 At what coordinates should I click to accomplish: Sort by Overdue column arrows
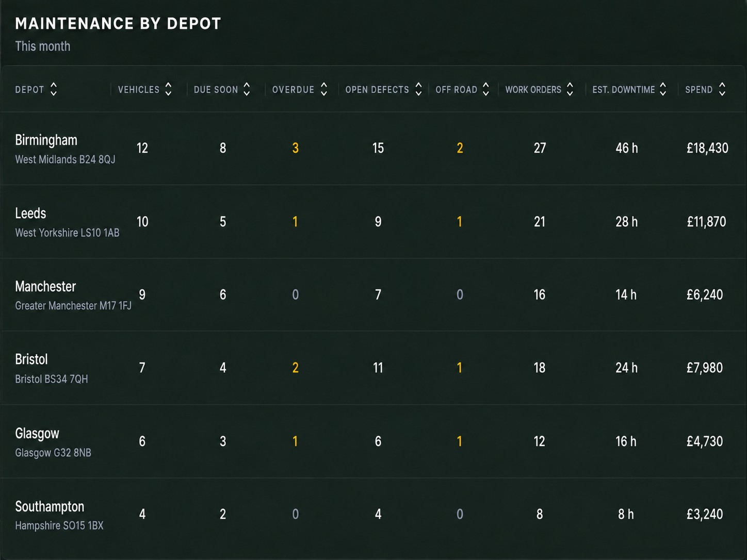[324, 89]
